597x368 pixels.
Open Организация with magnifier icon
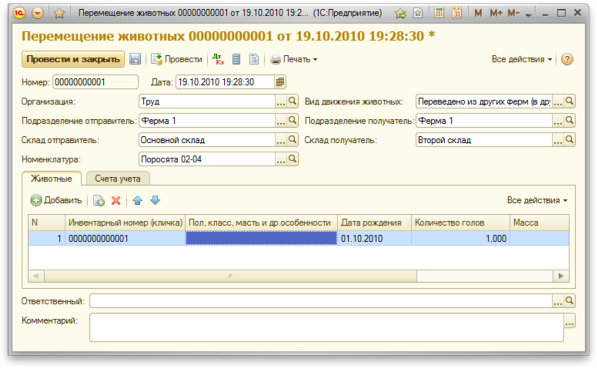[292, 102]
